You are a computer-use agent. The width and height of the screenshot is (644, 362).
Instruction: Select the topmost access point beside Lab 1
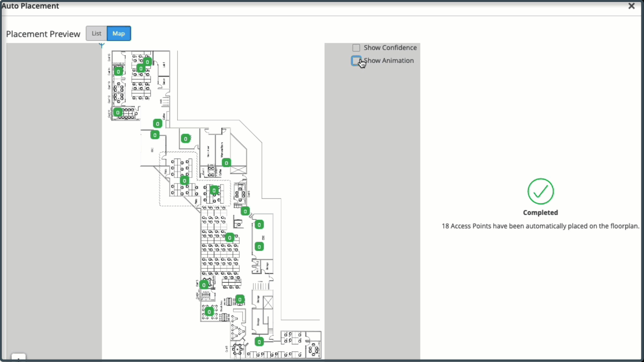coord(147,62)
